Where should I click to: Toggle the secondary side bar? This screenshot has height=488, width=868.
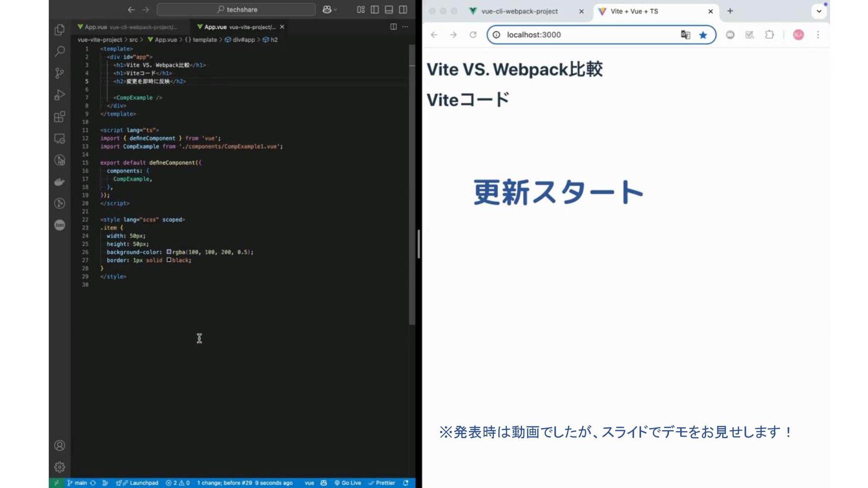[x=403, y=9]
